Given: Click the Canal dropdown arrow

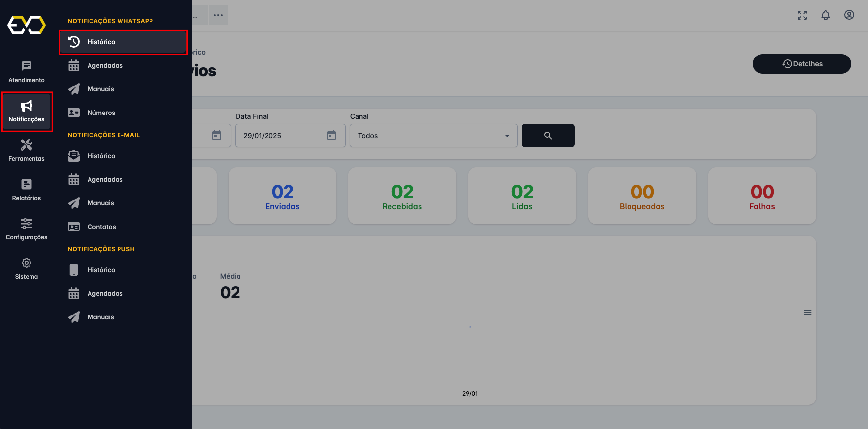Looking at the screenshot, I should pyautogui.click(x=507, y=136).
